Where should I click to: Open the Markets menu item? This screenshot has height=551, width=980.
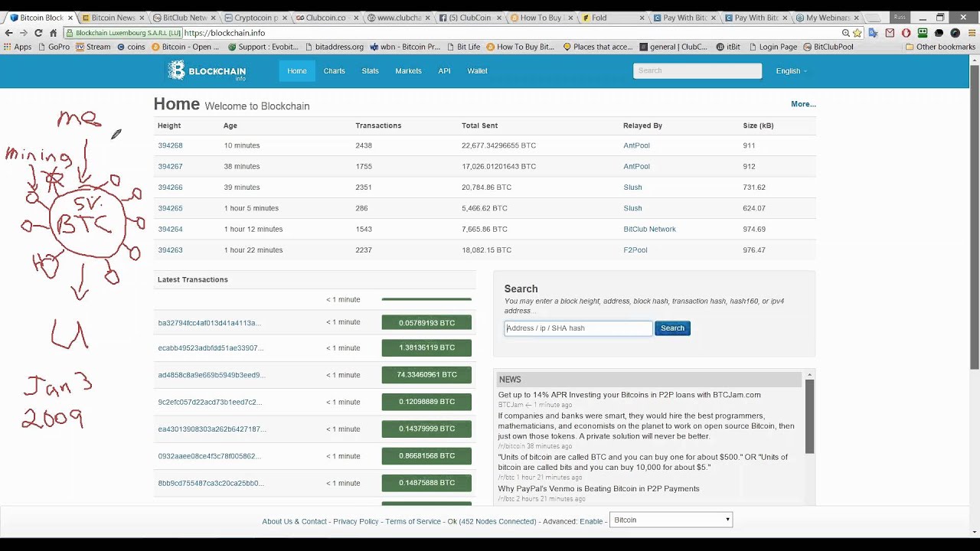(408, 71)
